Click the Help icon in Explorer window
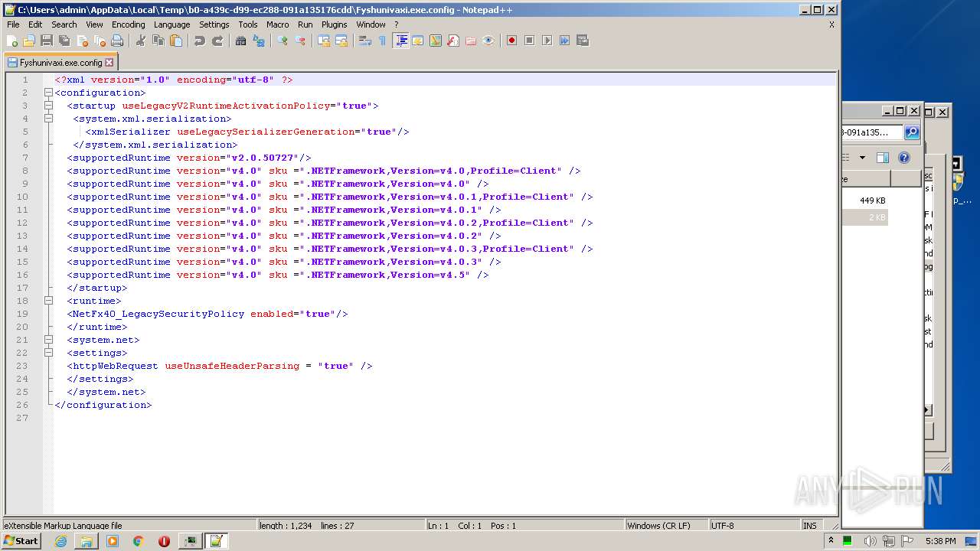 (904, 158)
